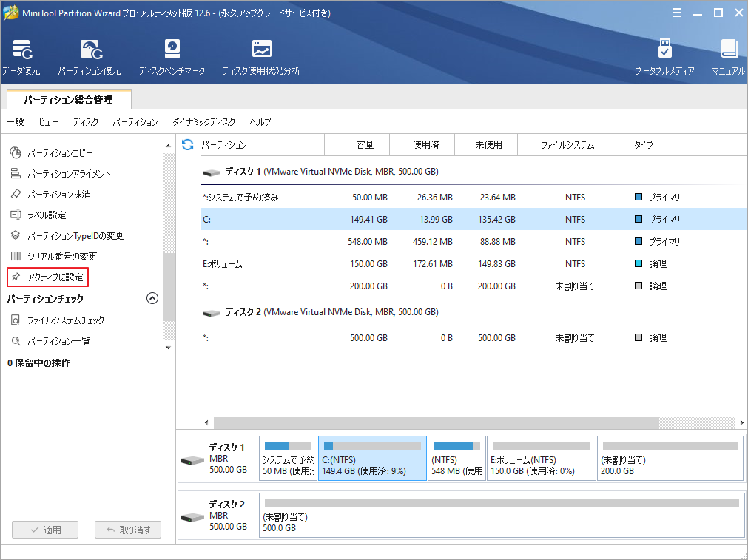Click the refresh icon above the partition list
The image size is (748, 560).
pos(187,145)
